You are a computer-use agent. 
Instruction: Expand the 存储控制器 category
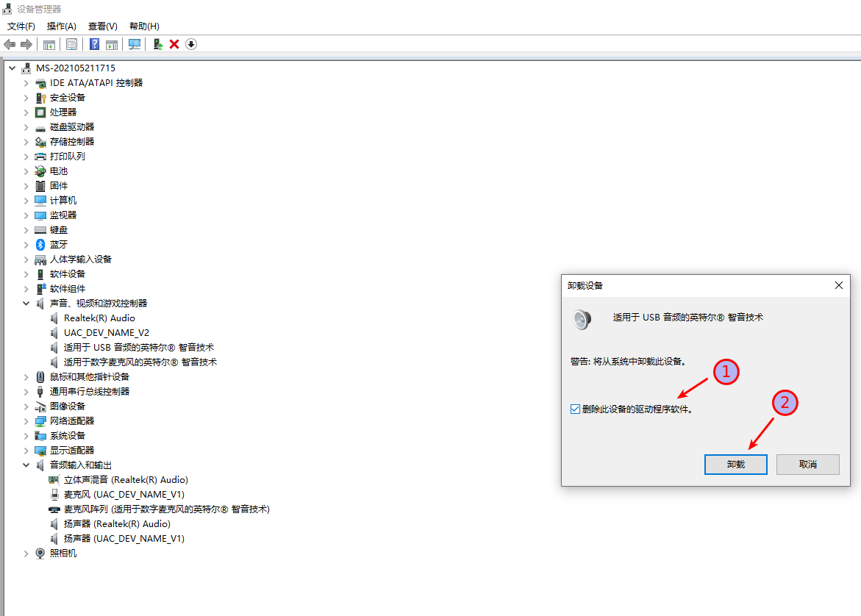[26, 142]
